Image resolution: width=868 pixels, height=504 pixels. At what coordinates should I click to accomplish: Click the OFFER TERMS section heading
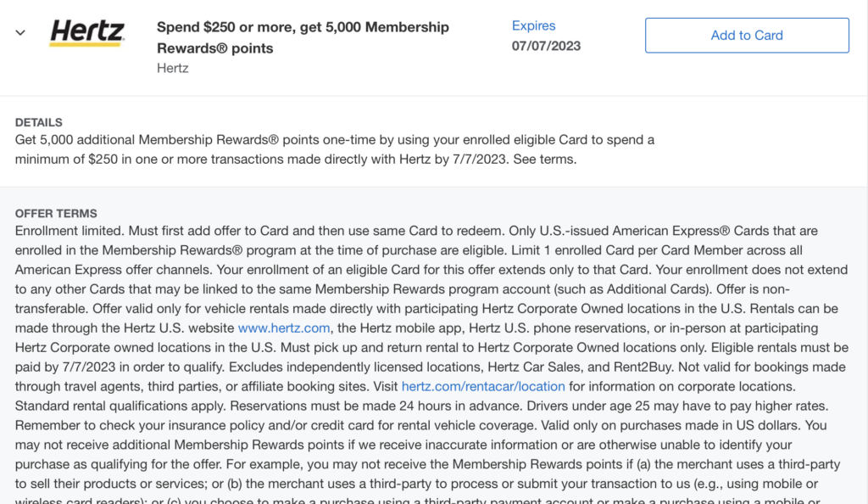pyautogui.click(x=56, y=213)
